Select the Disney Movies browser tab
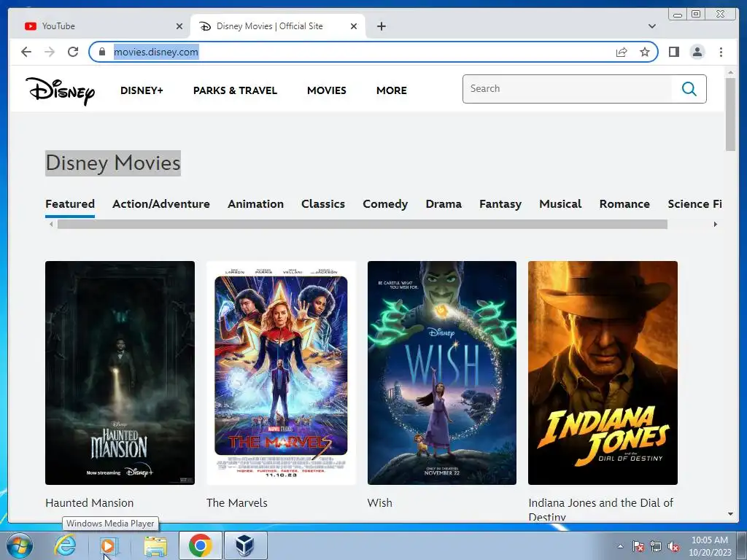Viewport: 747px width, 560px height. (x=278, y=26)
